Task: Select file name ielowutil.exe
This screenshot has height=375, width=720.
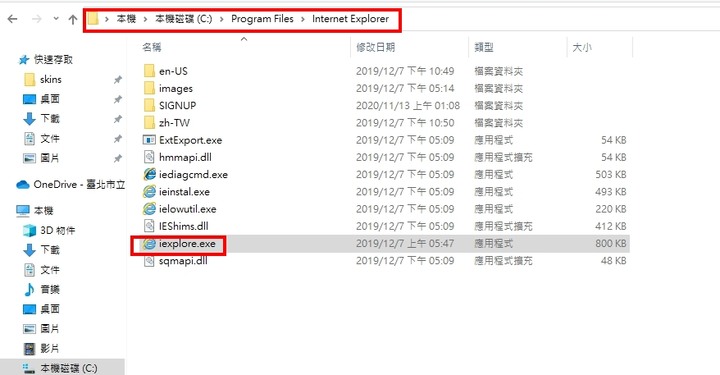Action: coord(187,209)
